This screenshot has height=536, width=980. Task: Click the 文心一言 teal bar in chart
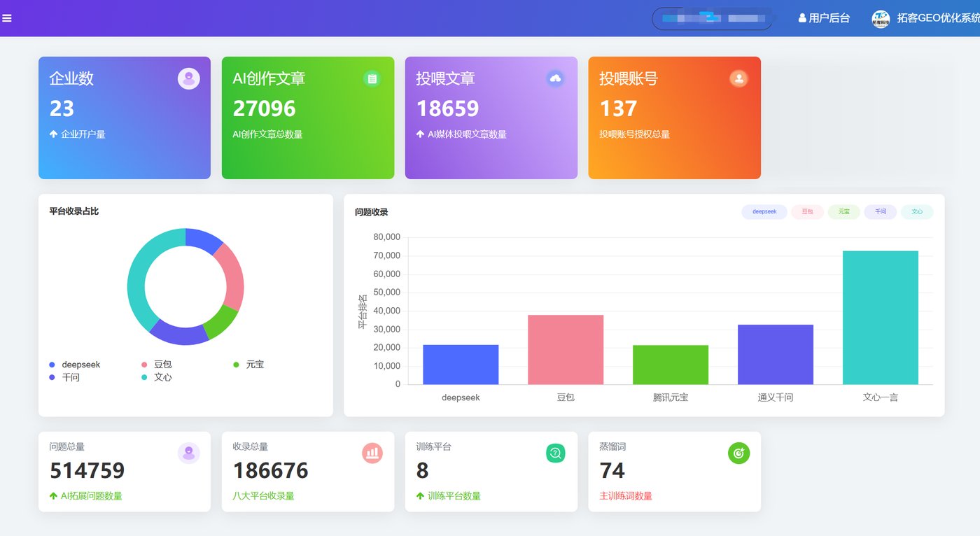(x=881, y=318)
